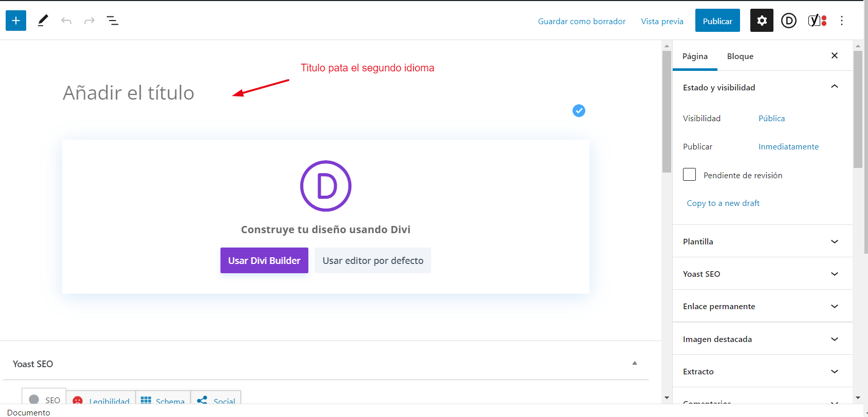Click Usar editor por defecto
The image size is (868, 417).
pyautogui.click(x=373, y=260)
